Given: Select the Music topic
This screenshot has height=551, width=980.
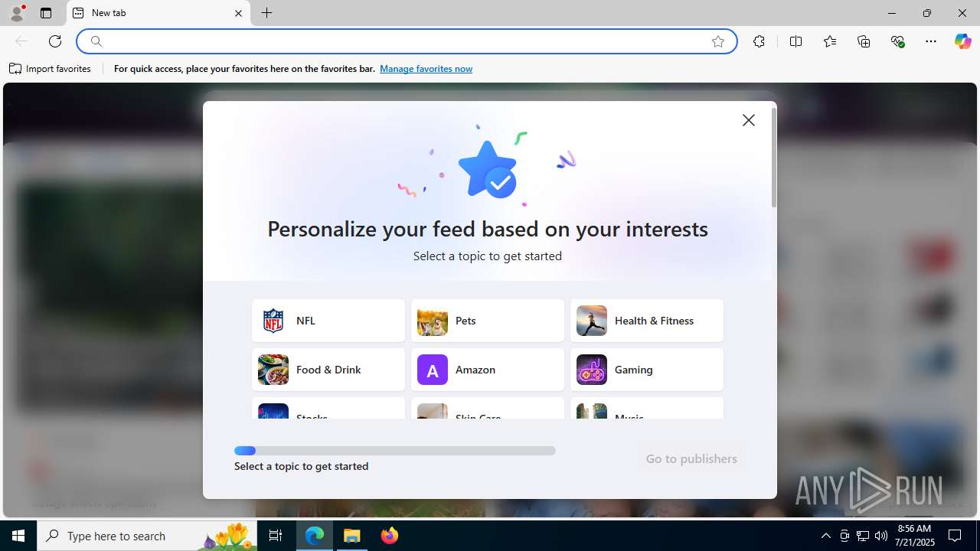Looking at the screenshot, I should point(647,409).
